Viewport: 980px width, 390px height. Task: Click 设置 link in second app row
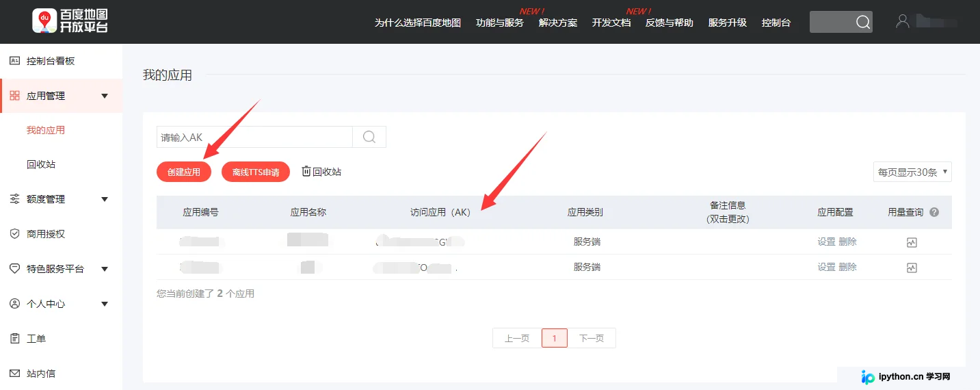point(826,267)
